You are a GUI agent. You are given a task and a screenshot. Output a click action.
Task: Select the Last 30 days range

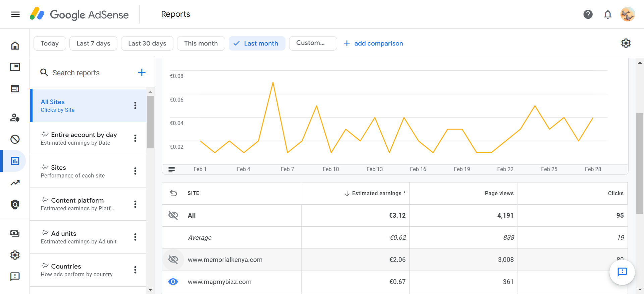[x=147, y=43]
